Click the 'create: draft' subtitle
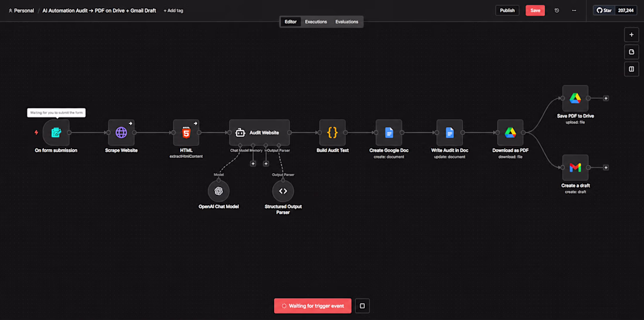 [575, 192]
